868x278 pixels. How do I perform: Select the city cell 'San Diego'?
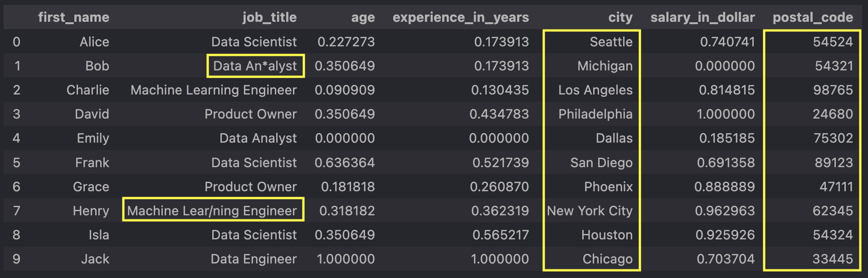[x=601, y=163]
